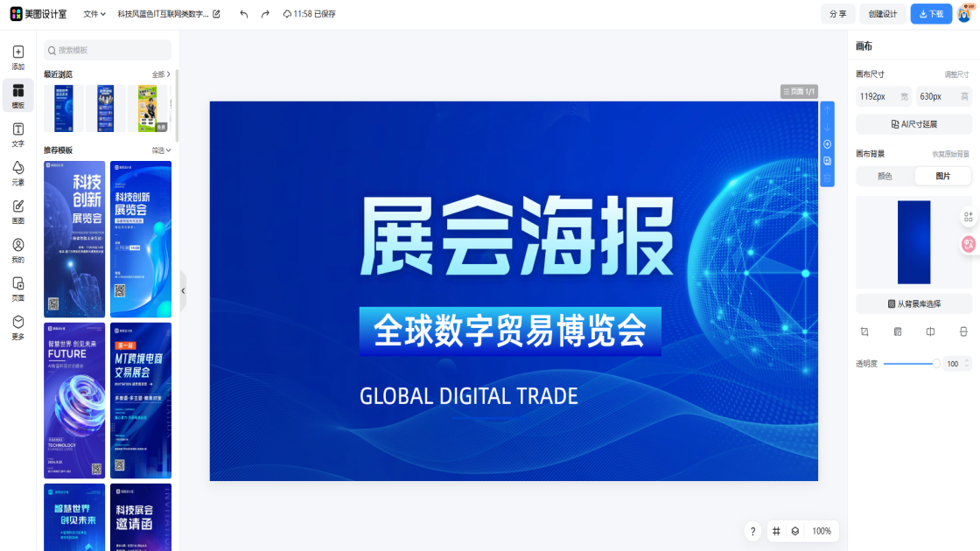
Task: Click the crop icon under the background preview
Action: [x=864, y=331]
